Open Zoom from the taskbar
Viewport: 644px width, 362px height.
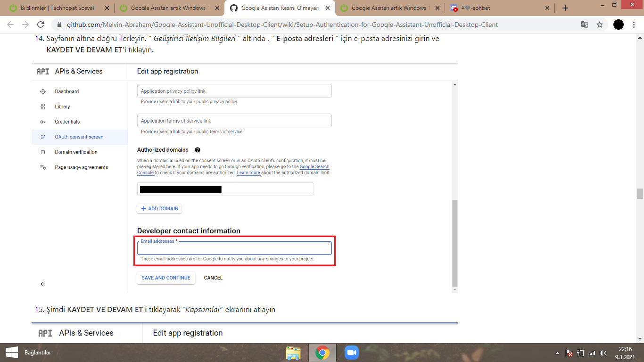tap(352, 353)
